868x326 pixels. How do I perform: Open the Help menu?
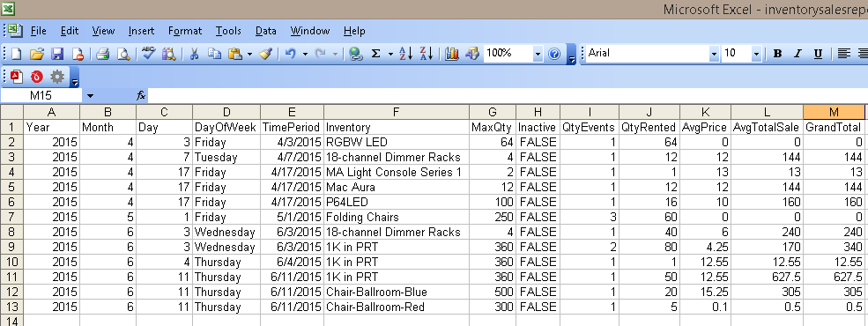click(354, 31)
